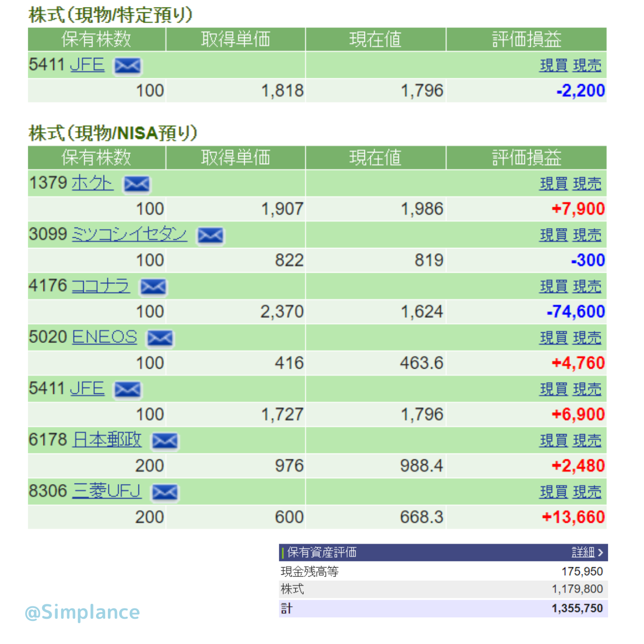The image size is (644, 644).
Task: Click the envelope icon next to 日本郵政
Action: pos(165,441)
